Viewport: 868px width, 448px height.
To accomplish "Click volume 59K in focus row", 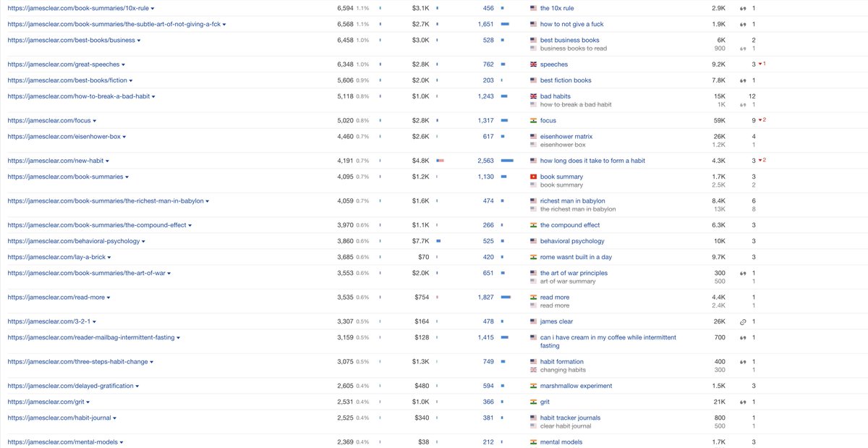I will (x=718, y=121).
